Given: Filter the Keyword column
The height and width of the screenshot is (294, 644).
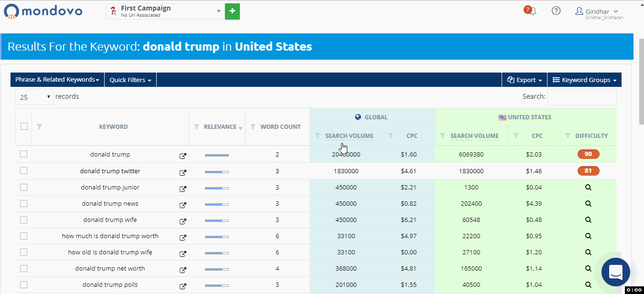Looking at the screenshot, I should pyautogui.click(x=40, y=126).
